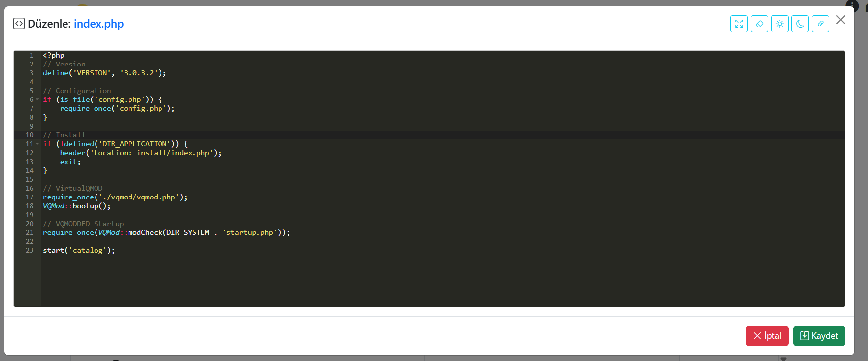Screen dimensions: 868x361
Task: Select the highlighted line 10 in the gutter
Action: (30, 135)
